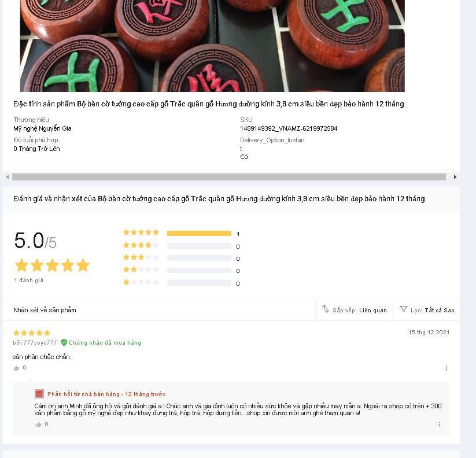Viewport: 476px width, 458px height.
Task: Click the reviewer name 777yoyo777
Action: 40,343
